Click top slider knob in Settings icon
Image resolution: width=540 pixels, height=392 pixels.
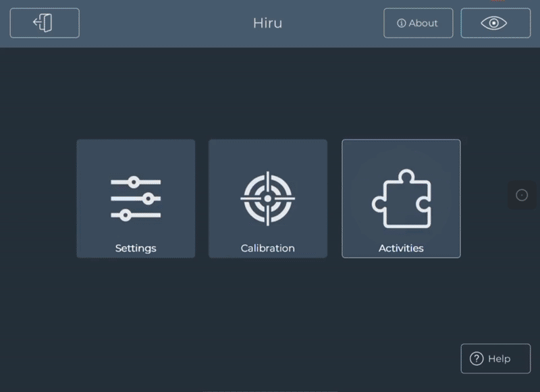[x=134, y=182]
